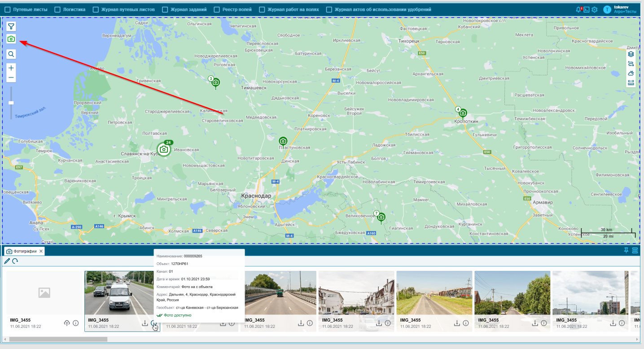
Task: Click the map zoom slider handle
Action: click(11, 103)
